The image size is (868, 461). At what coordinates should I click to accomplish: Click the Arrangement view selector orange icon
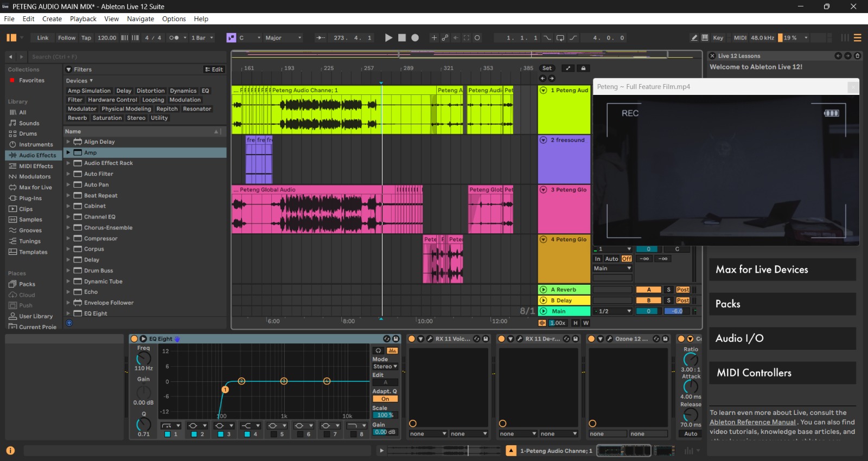858,38
